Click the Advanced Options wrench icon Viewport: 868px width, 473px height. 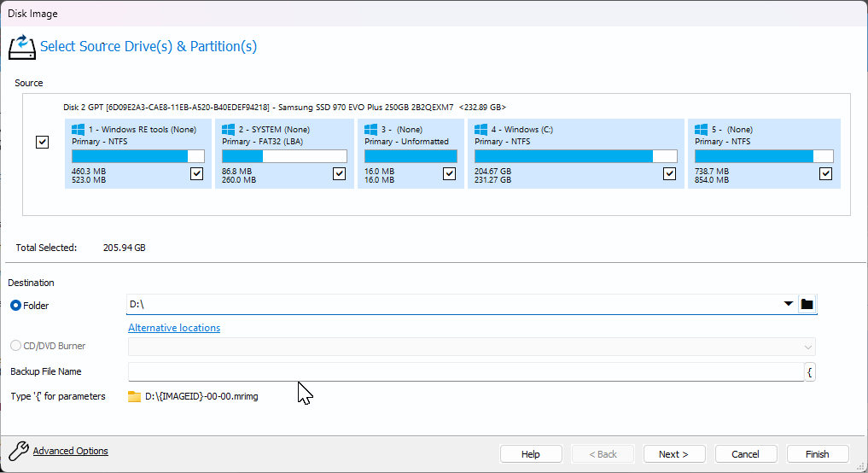18,451
